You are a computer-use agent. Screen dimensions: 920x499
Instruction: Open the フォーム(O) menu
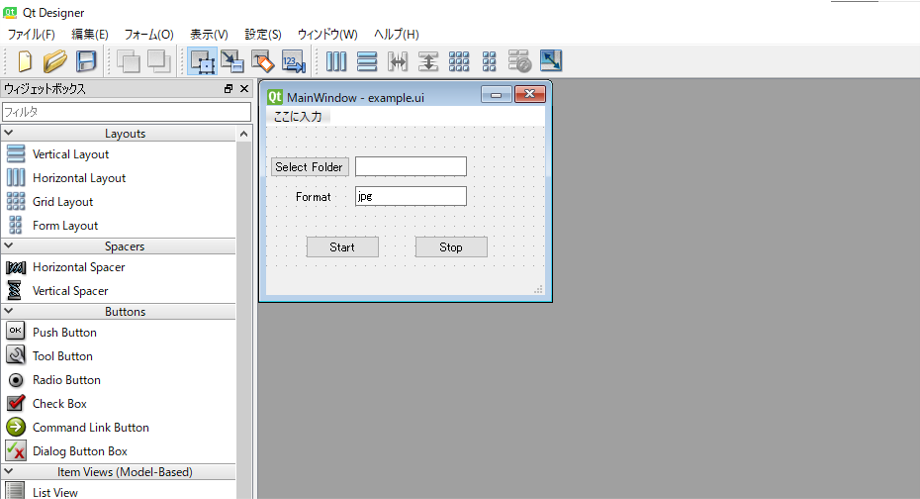tap(148, 35)
